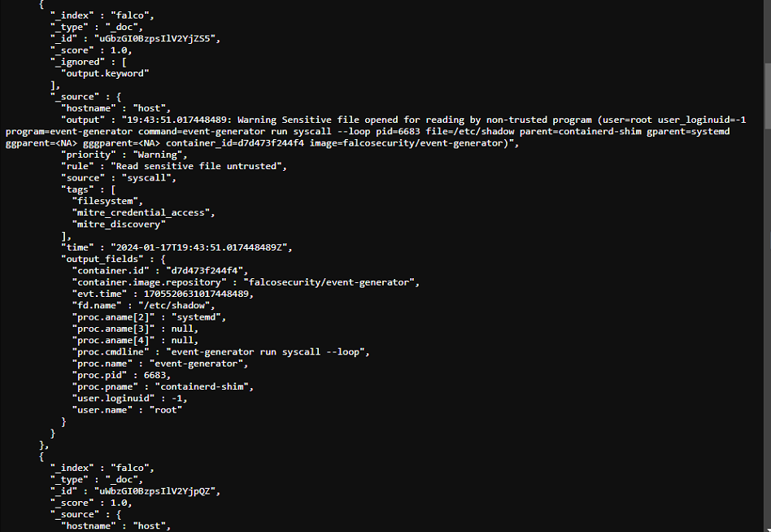Screen dimensions: 771x532
Task: Click the "mitre_credential_access" tag
Action: pos(142,212)
